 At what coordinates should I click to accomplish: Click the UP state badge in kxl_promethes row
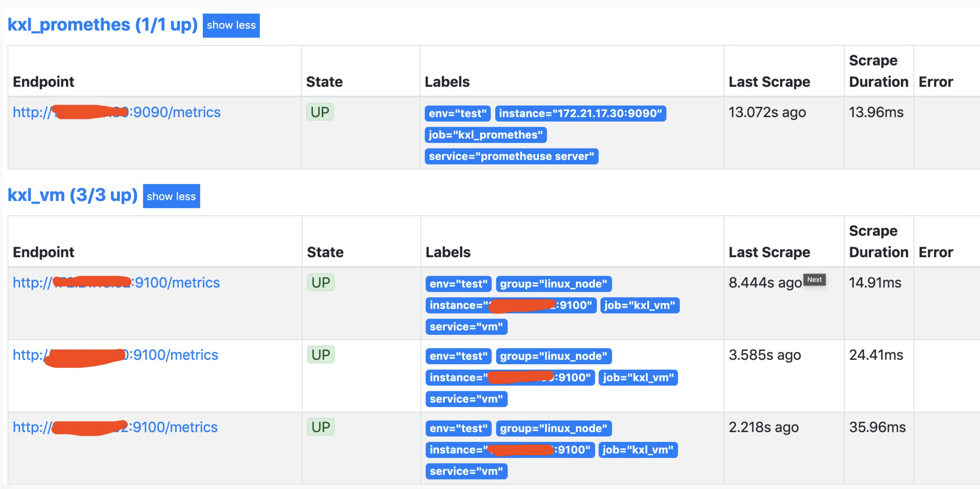pos(319,112)
